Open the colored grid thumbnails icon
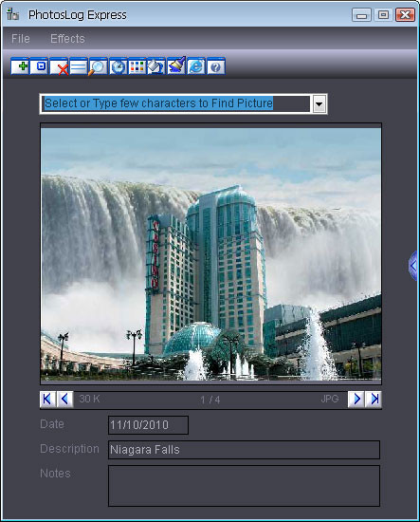The width and height of the screenshot is (420, 522). [137, 66]
